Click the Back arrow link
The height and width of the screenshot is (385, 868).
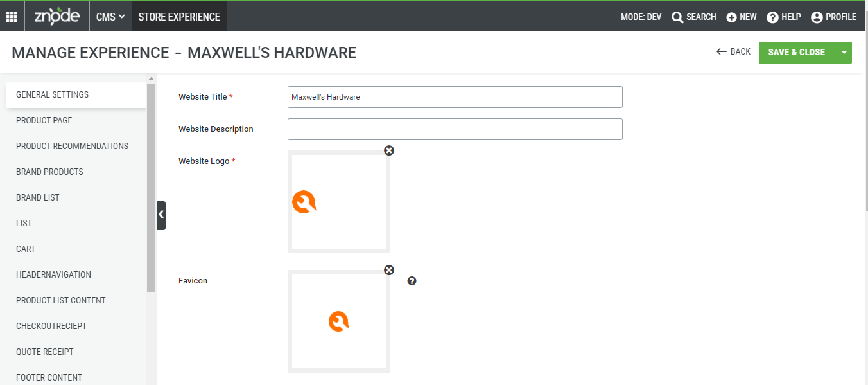(733, 51)
